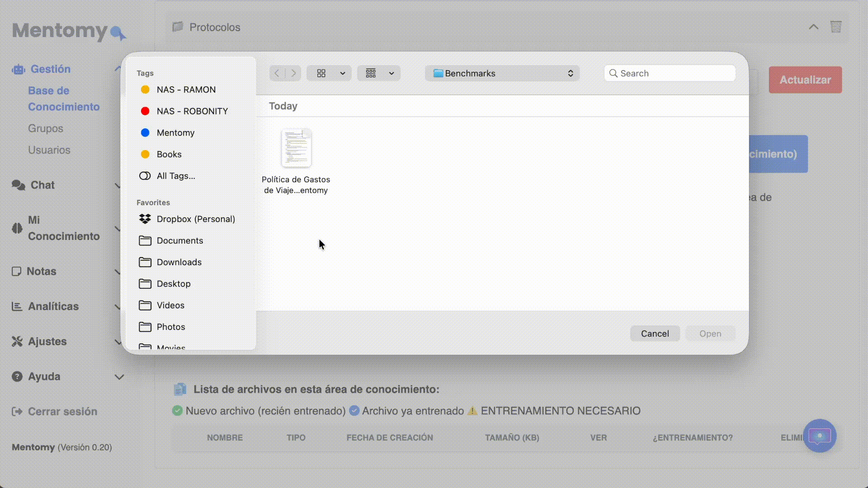Click the All Tags item
This screenshot has height=488, width=868.
pyautogui.click(x=175, y=176)
